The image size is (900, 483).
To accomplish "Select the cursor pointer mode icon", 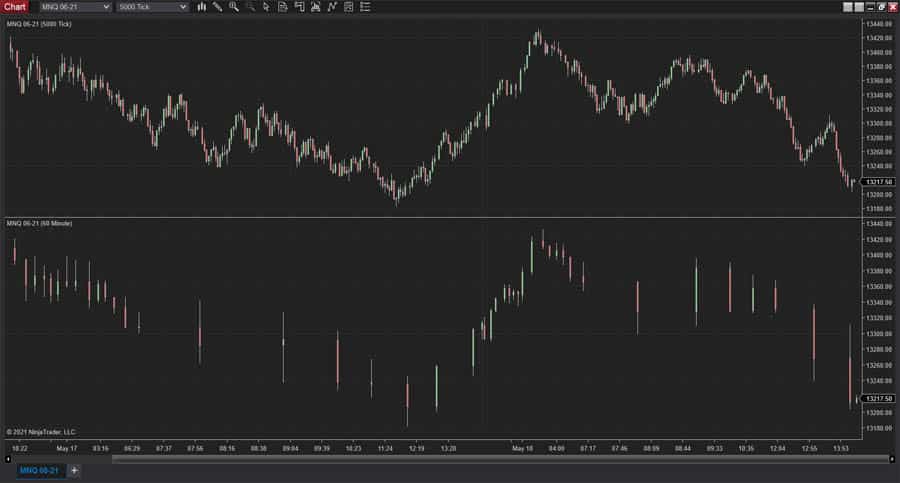I will [x=266, y=7].
